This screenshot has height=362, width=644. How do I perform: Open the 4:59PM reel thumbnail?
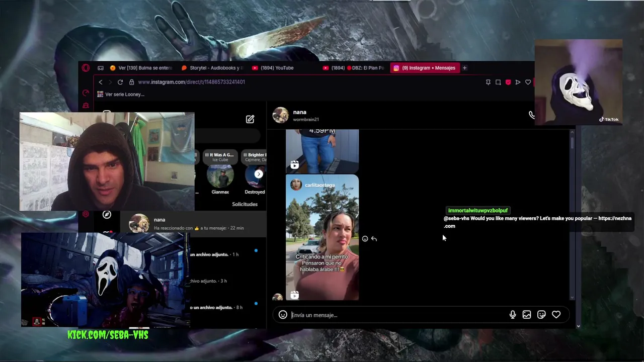(x=322, y=151)
